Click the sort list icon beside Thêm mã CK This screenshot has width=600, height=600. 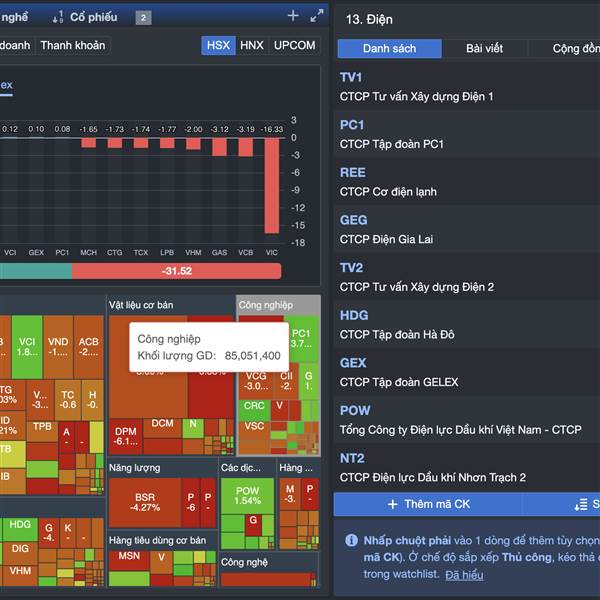580,504
